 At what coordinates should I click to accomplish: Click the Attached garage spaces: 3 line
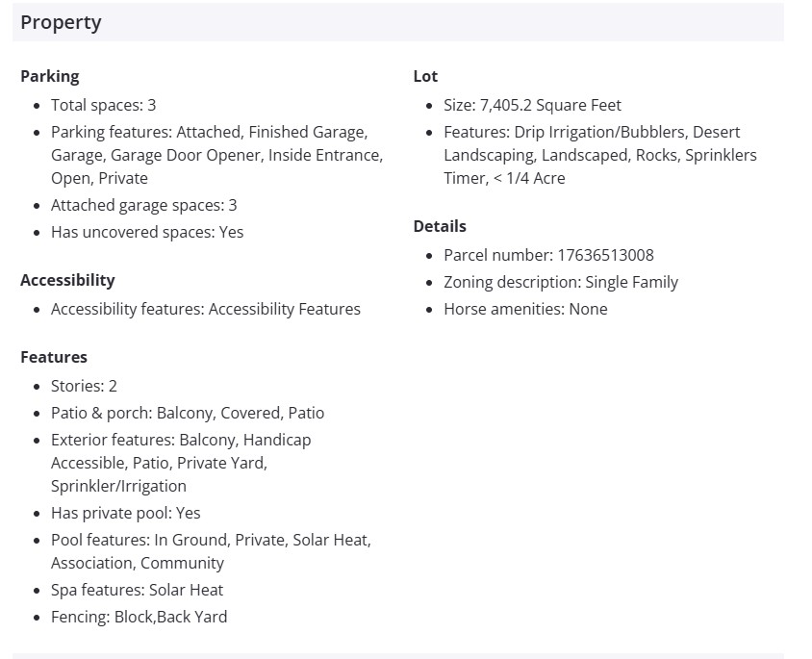(x=143, y=205)
